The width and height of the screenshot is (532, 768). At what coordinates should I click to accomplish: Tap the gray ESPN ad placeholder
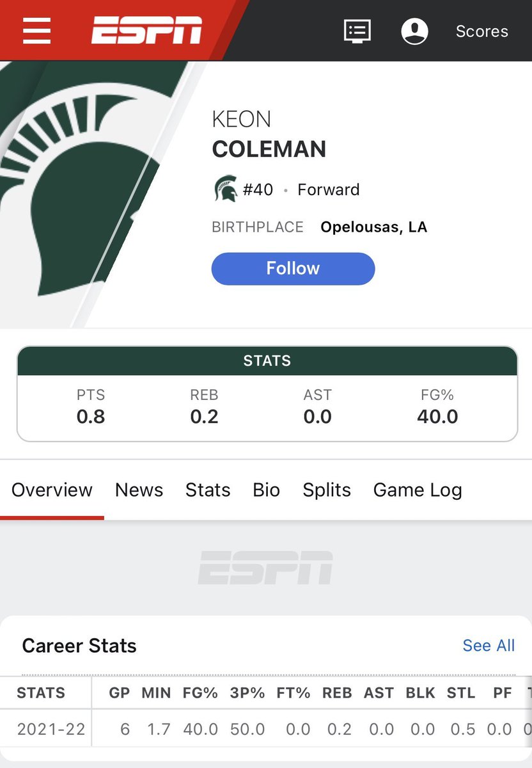click(x=265, y=567)
